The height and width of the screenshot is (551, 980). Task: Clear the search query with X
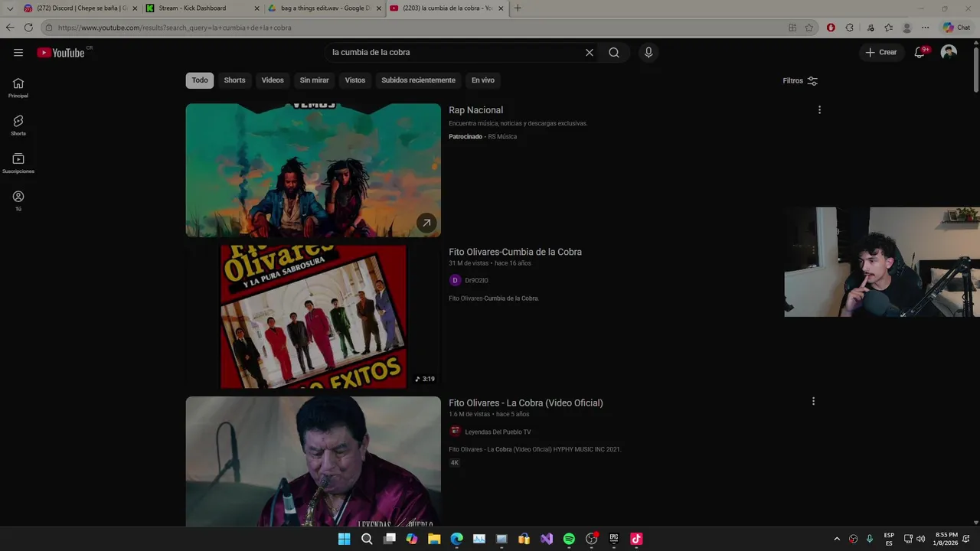(590, 52)
